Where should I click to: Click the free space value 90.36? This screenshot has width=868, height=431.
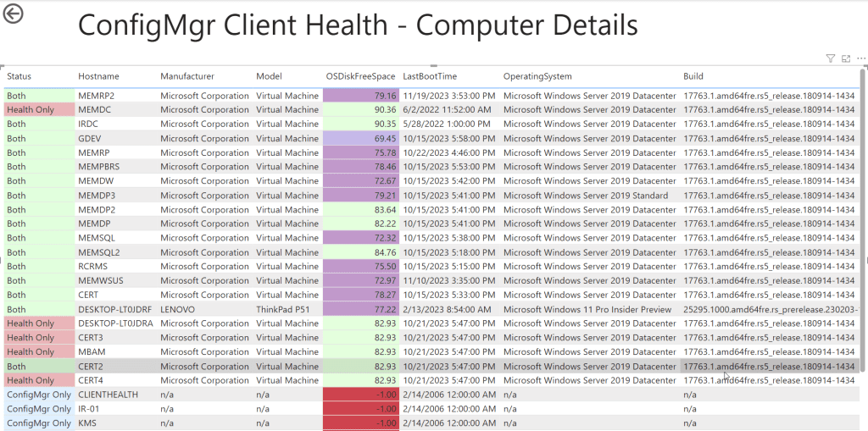(361, 109)
